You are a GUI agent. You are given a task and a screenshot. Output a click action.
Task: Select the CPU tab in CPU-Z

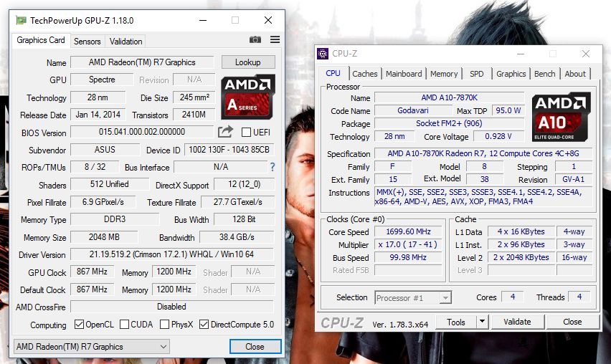[333, 73]
